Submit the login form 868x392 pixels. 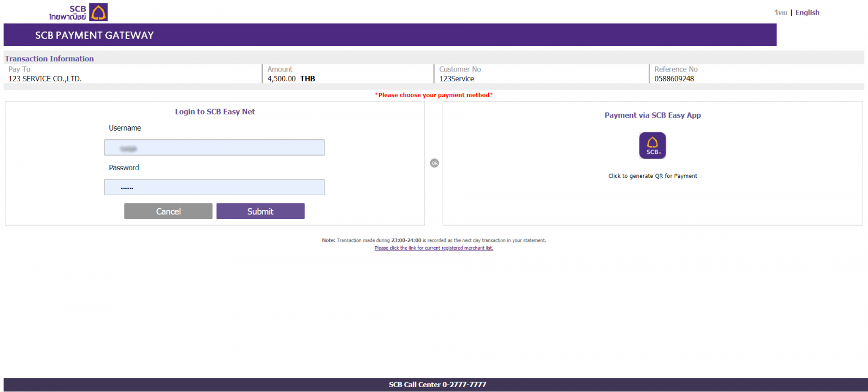click(260, 211)
